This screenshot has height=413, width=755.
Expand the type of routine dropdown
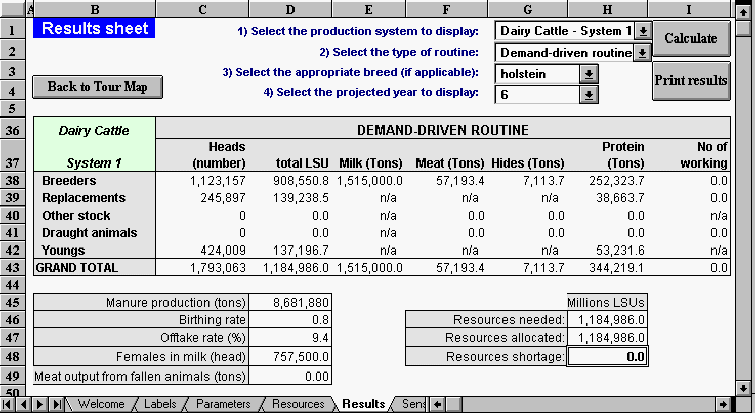click(x=642, y=52)
